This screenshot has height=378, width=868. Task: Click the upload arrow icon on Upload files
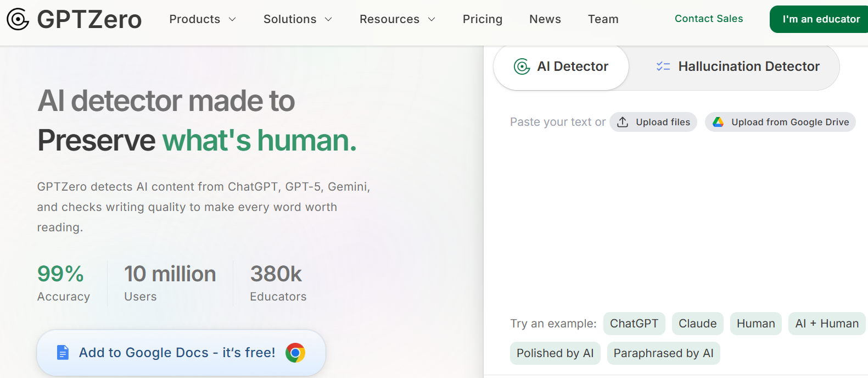[623, 122]
